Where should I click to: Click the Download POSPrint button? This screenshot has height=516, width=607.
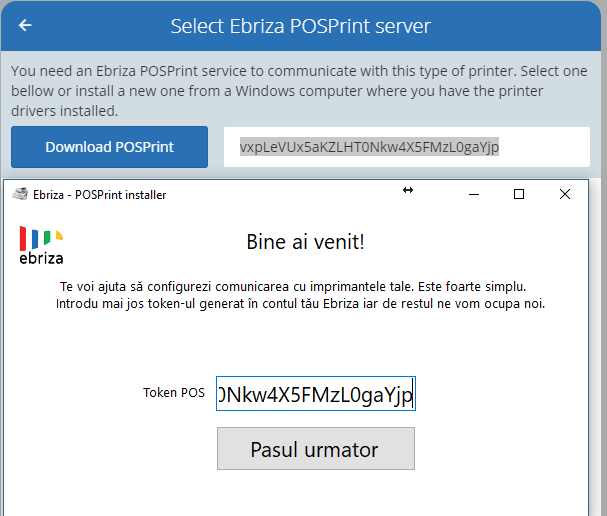point(109,147)
